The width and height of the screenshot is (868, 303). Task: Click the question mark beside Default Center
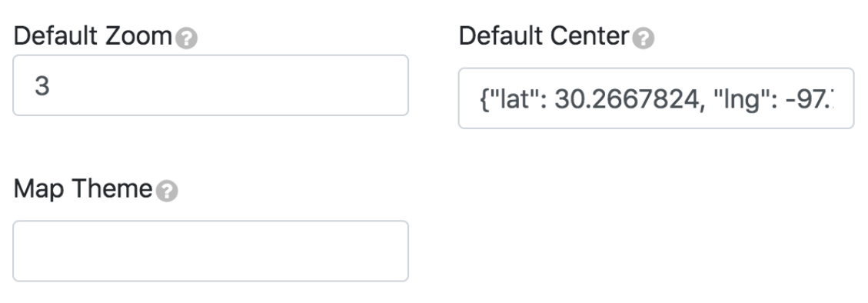(x=644, y=38)
